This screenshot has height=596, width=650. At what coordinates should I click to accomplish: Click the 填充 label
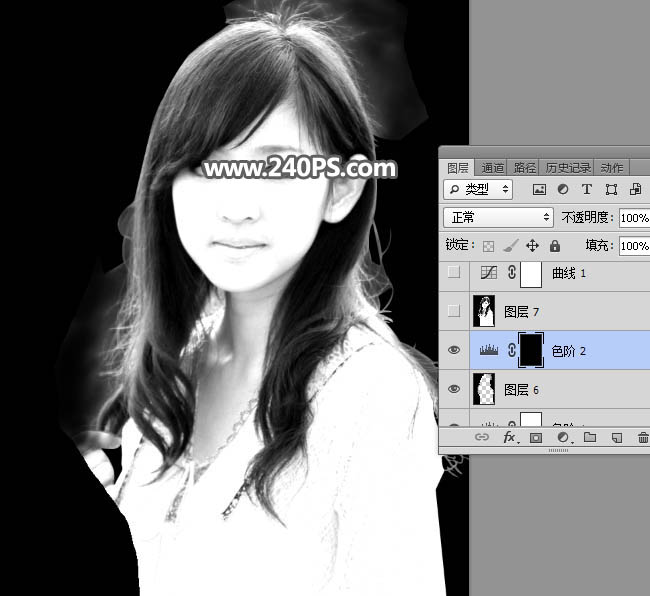click(x=599, y=245)
